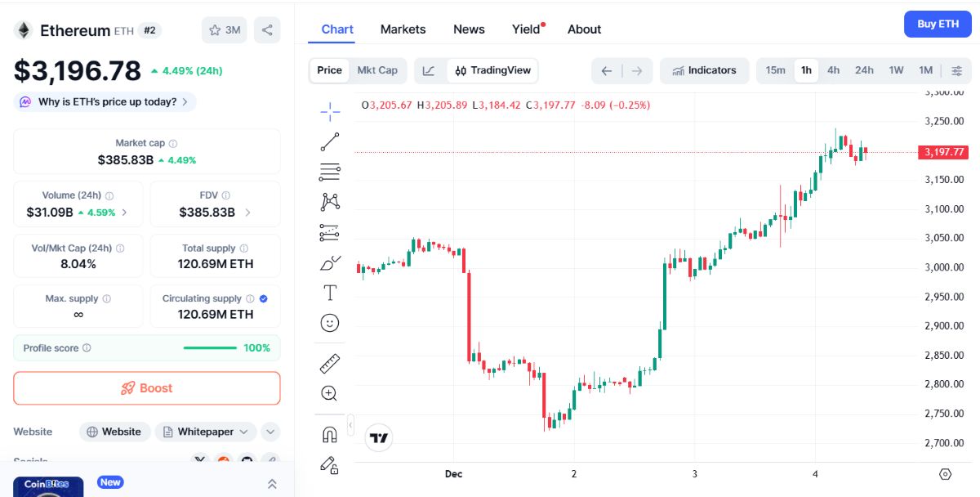Open the Yield tab
The image size is (980, 497).
pos(528,29)
